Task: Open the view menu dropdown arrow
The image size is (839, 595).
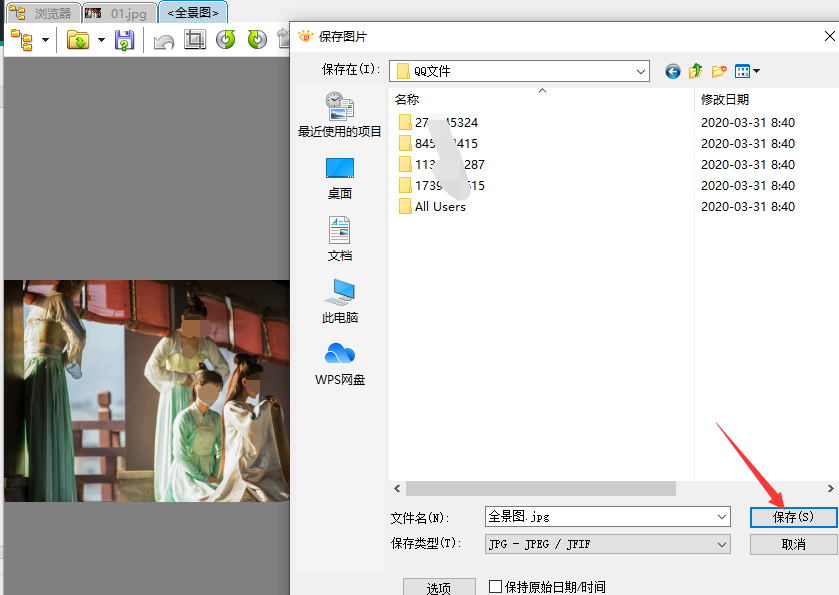Action: click(x=756, y=71)
